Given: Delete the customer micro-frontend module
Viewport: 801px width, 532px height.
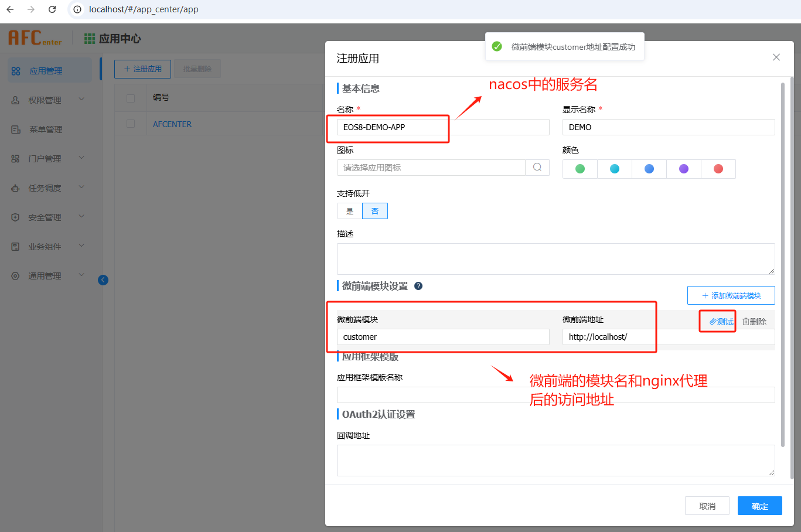Looking at the screenshot, I should (754, 322).
